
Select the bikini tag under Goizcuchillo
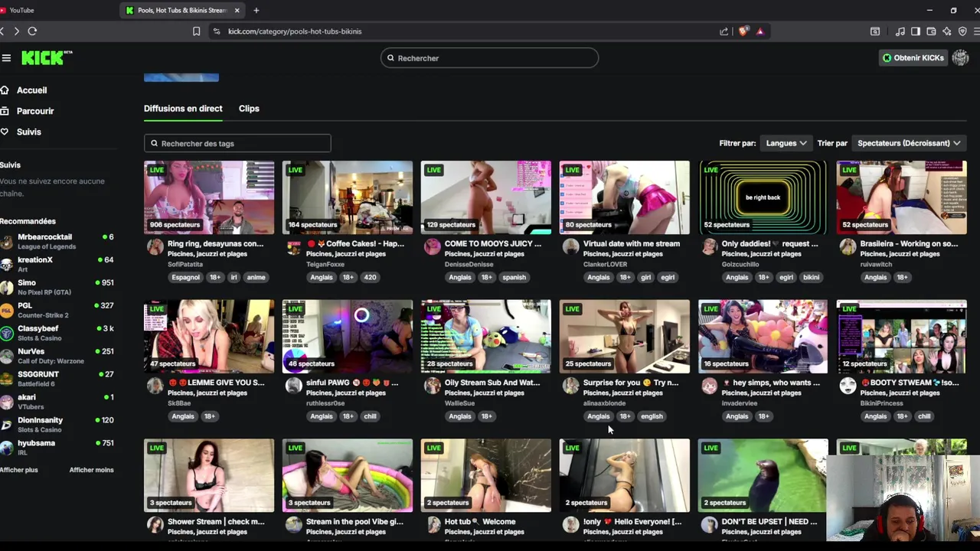tap(811, 277)
